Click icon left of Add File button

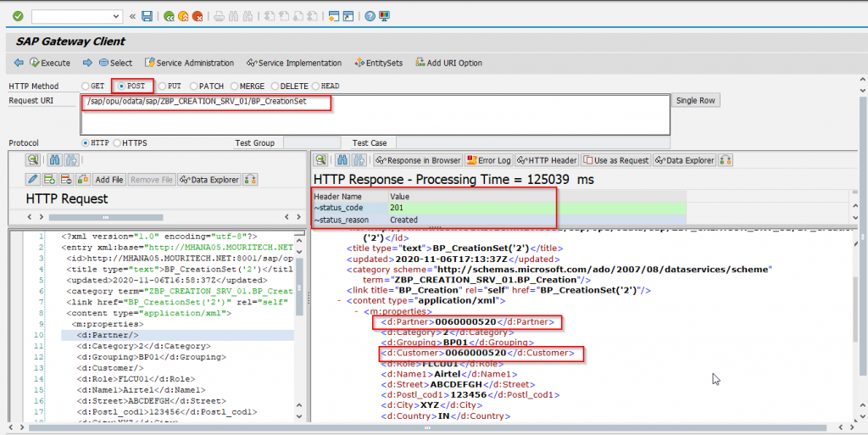coord(83,179)
